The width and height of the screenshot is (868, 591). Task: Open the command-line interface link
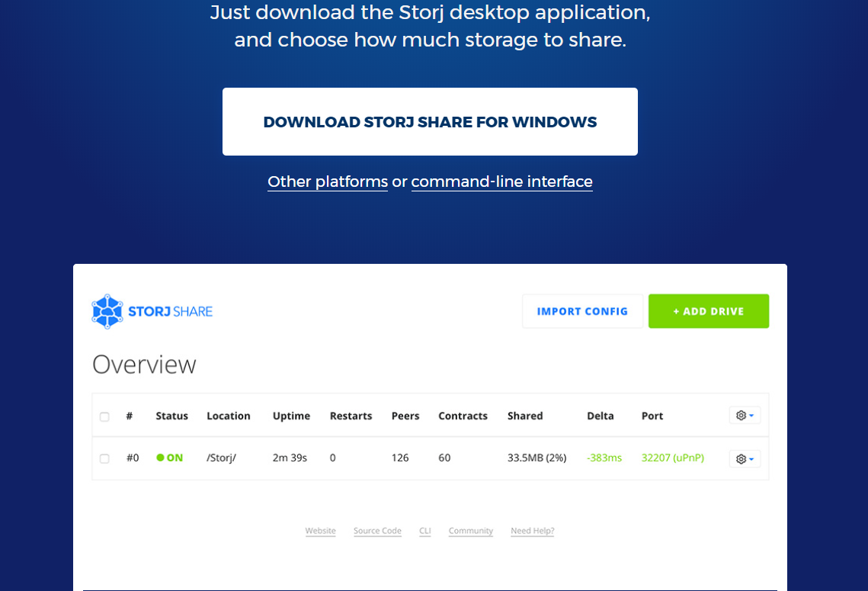[x=501, y=181]
